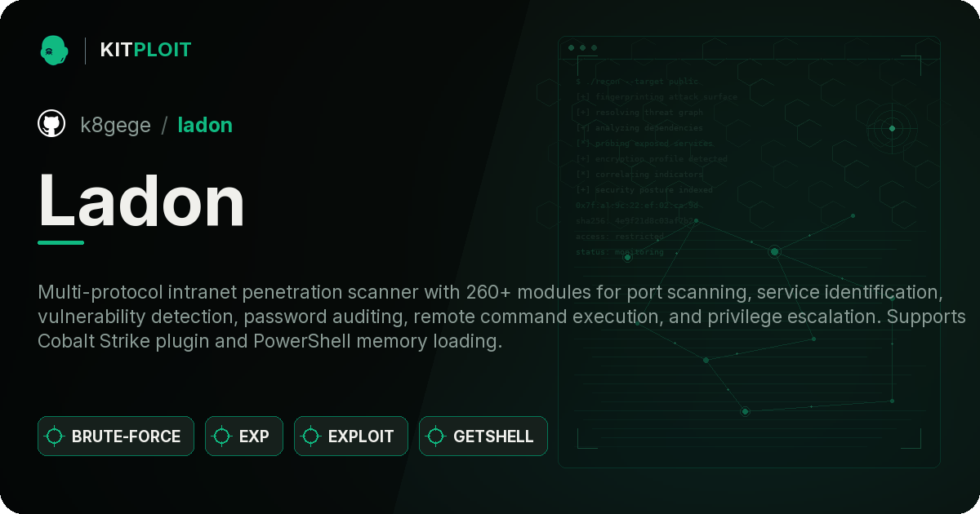
Task: Click the project description paragraph
Action: [501, 317]
